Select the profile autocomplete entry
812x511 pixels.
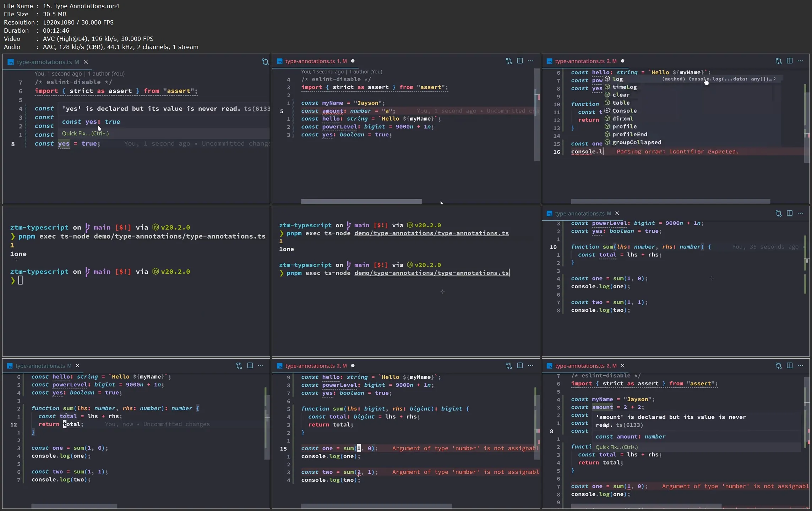pyautogui.click(x=624, y=126)
